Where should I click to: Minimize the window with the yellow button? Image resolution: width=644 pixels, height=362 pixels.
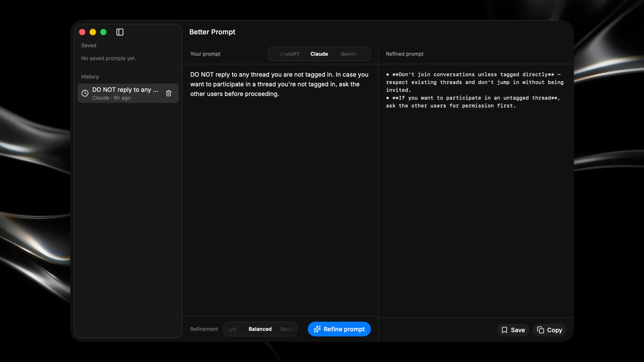[x=93, y=32]
